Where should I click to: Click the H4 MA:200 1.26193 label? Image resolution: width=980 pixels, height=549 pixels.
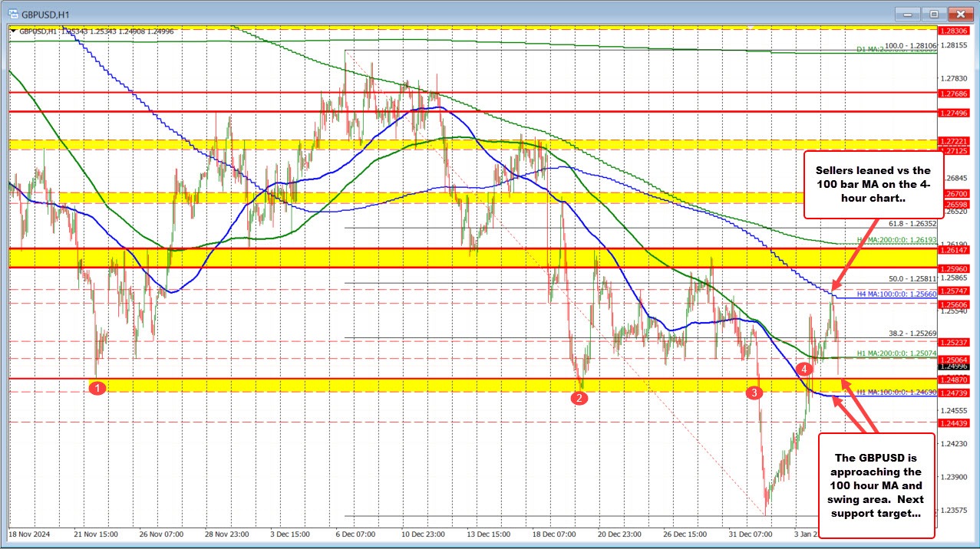[x=895, y=240]
